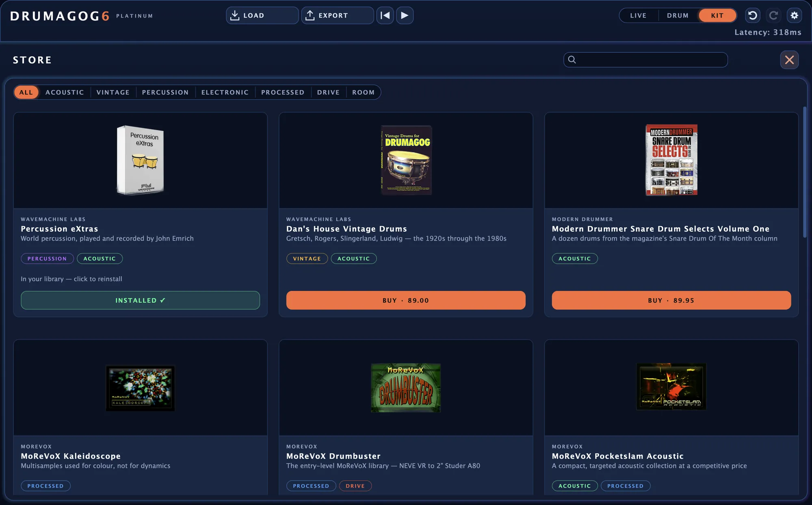Click VINTAGE tag on Dan's House card
Screen dimensions: 812x505
click(307, 258)
